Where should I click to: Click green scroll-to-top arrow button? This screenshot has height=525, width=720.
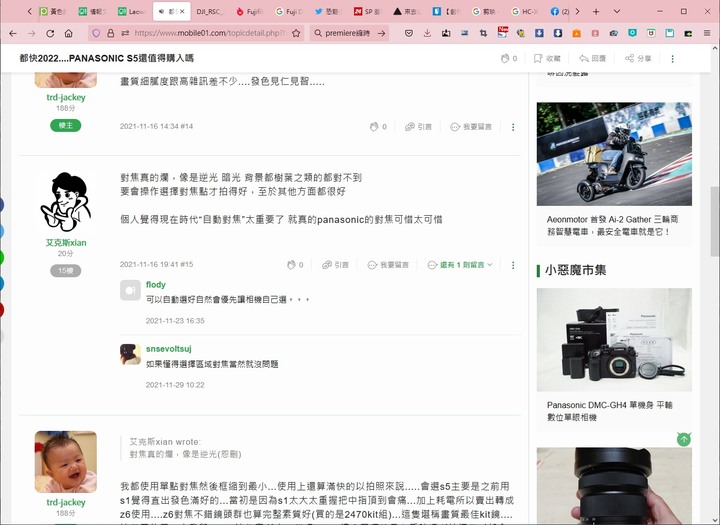click(684, 439)
